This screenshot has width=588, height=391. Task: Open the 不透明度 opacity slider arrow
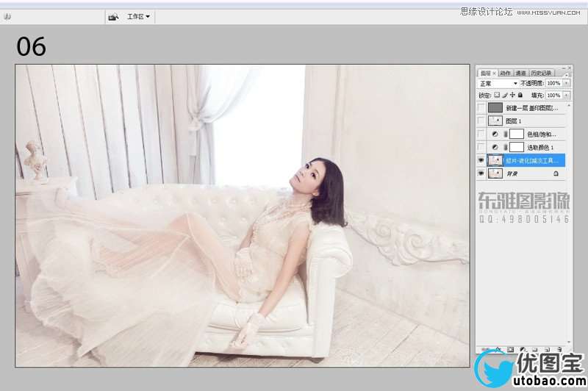pos(567,83)
